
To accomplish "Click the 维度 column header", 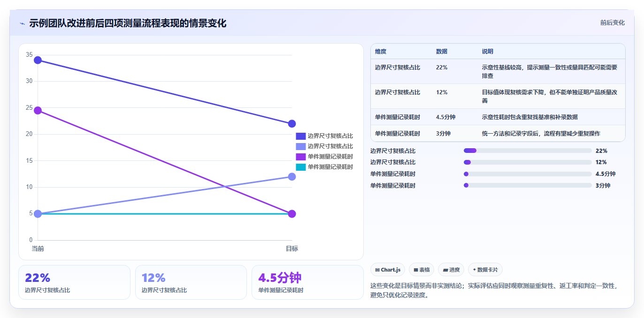I will (381, 52).
